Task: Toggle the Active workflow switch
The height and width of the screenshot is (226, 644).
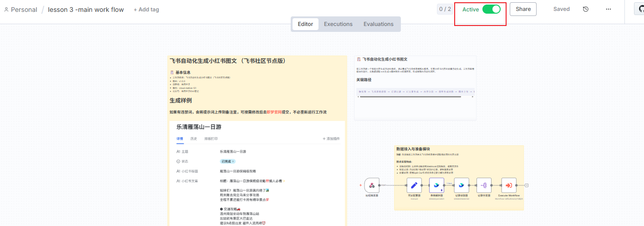Action: 491,9
